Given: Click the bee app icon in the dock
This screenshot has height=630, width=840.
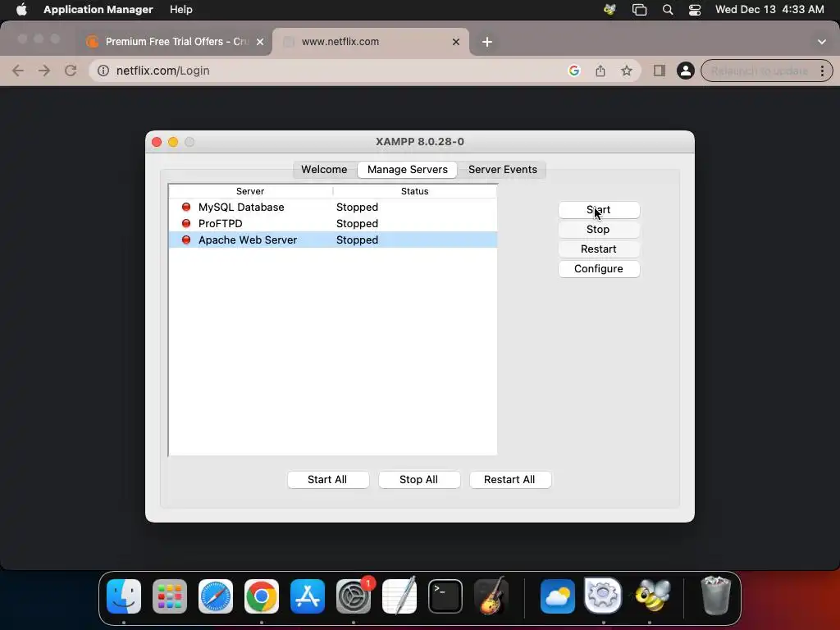Looking at the screenshot, I should point(652,596).
